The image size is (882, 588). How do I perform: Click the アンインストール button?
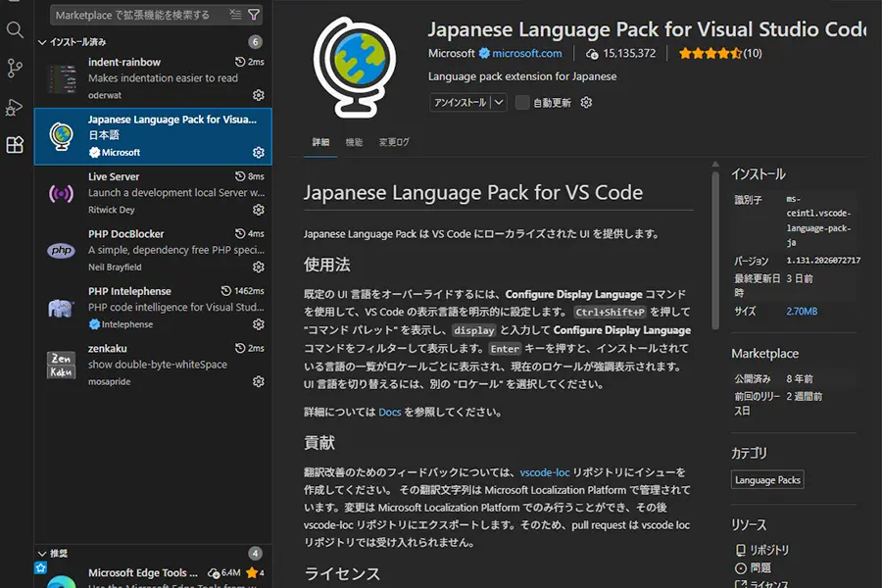click(x=461, y=102)
